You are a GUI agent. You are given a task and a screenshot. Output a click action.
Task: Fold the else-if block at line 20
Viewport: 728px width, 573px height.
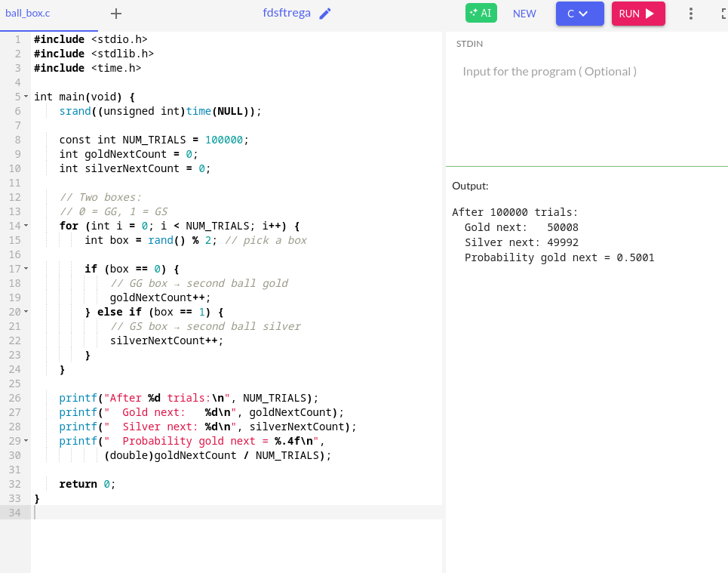(x=26, y=312)
